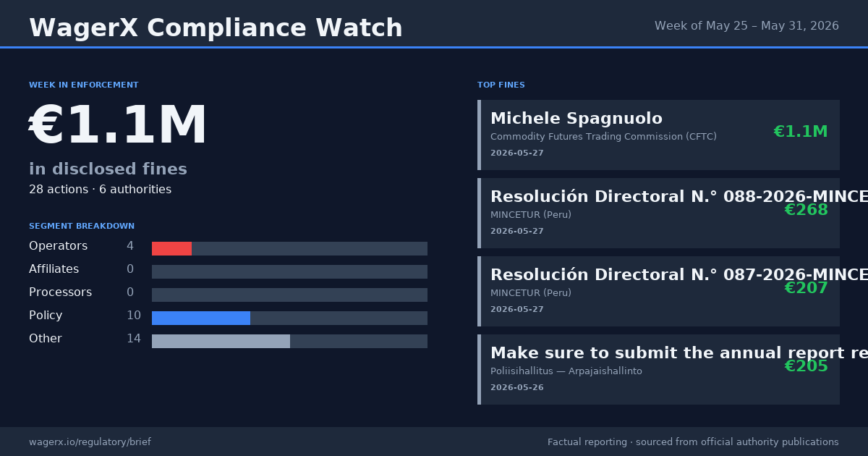Open the wagerx.io/regulatory/brief link
The width and height of the screenshot is (868, 456).
pos(90,442)
